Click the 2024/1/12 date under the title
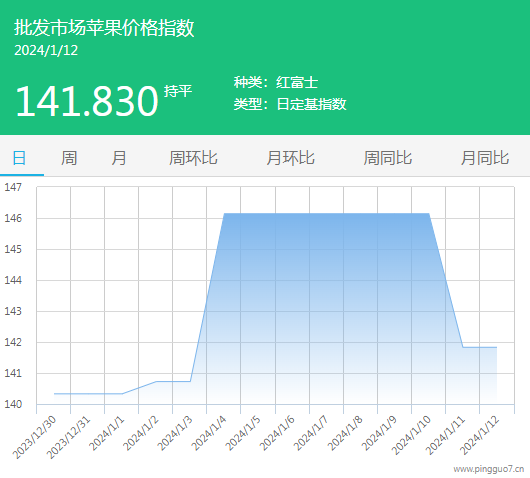 pos(46,50)
